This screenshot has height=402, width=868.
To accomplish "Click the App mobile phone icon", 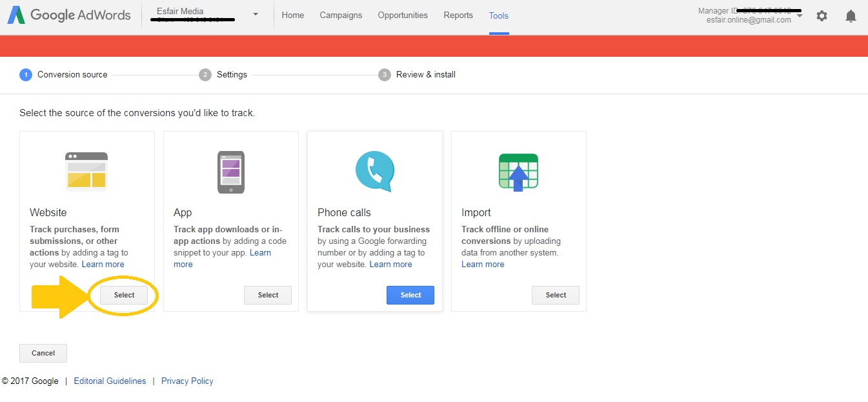I will click(x=231, y=172).
